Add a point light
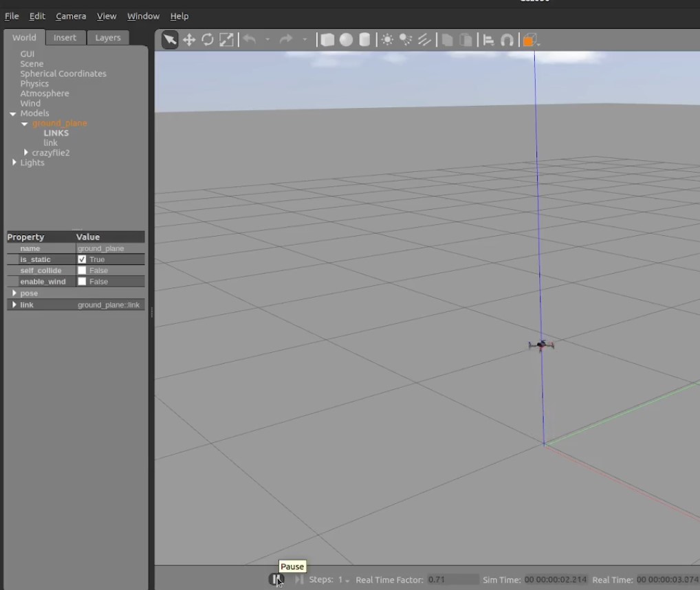 coord(387,40)
